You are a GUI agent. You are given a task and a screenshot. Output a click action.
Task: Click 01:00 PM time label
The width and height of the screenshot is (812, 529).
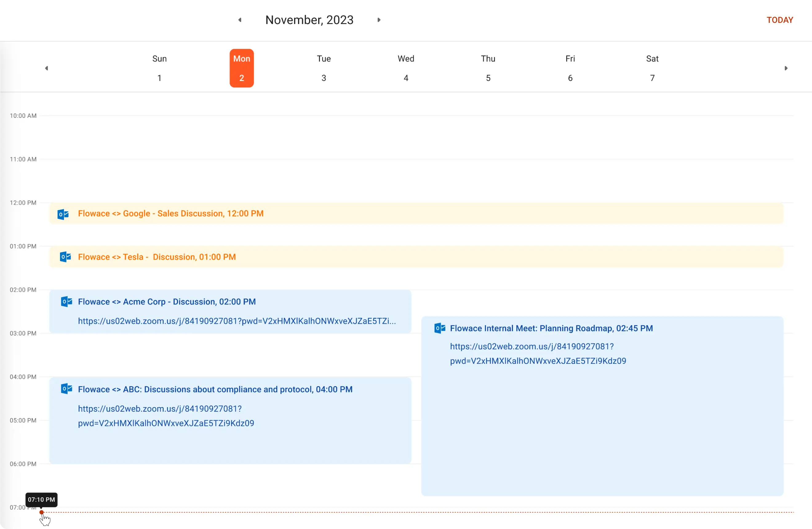point(23,246)
